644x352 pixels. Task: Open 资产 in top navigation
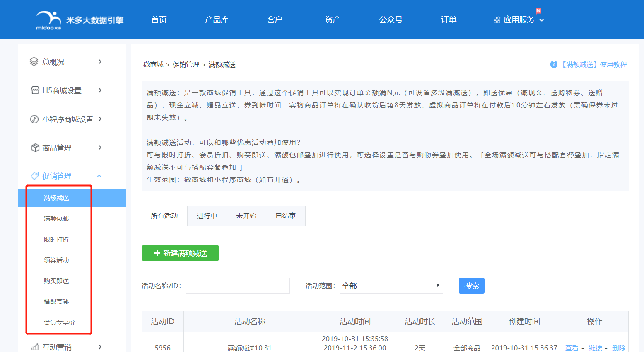click(333, 19)
